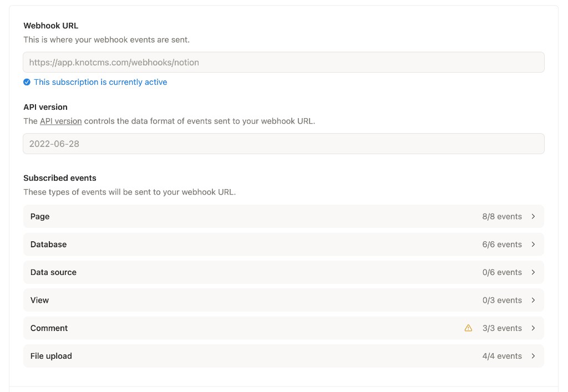
Task: Click the '6/6 events' count in the Database row
Action: click(x=502, y=245)
